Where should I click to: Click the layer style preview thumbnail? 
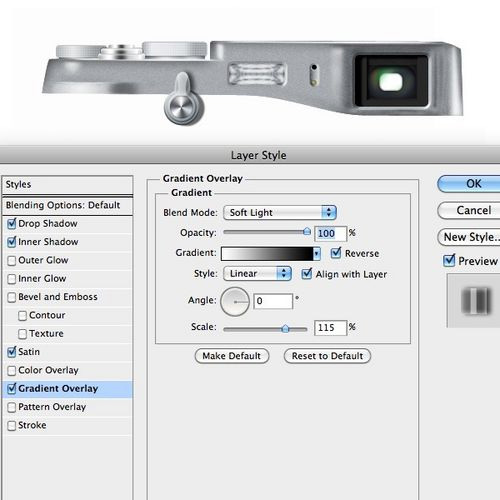(476, 301)
